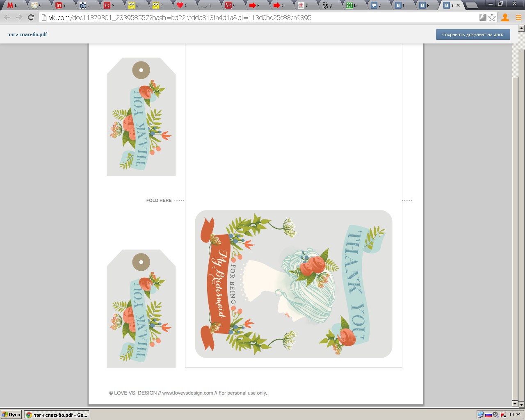
Task: Open a new browser tab
Action: click(472, 5)
